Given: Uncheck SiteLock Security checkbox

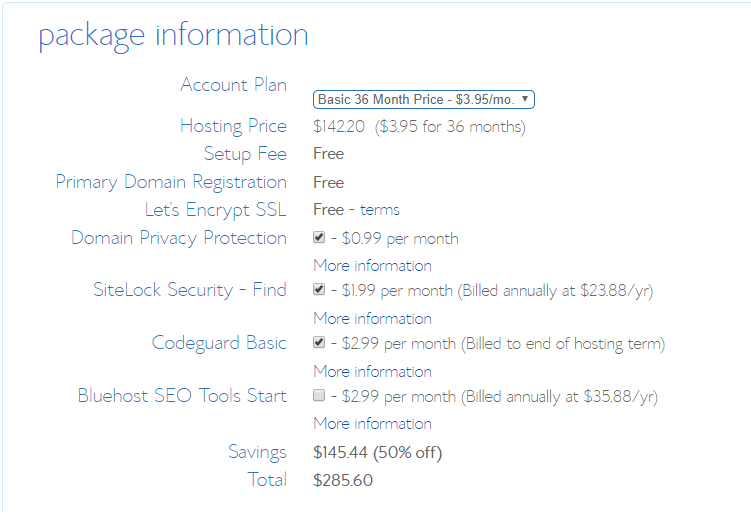Looking at the screenshot, I should [x=319, y=289].
